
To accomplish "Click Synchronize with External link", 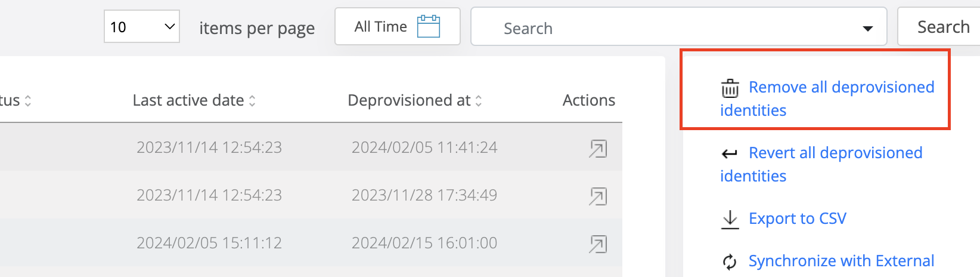I will coord(841,261).
